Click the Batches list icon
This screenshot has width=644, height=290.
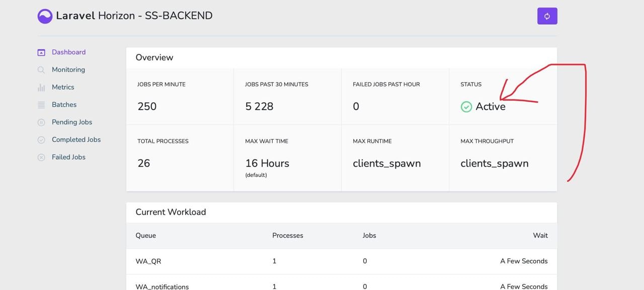41,105
